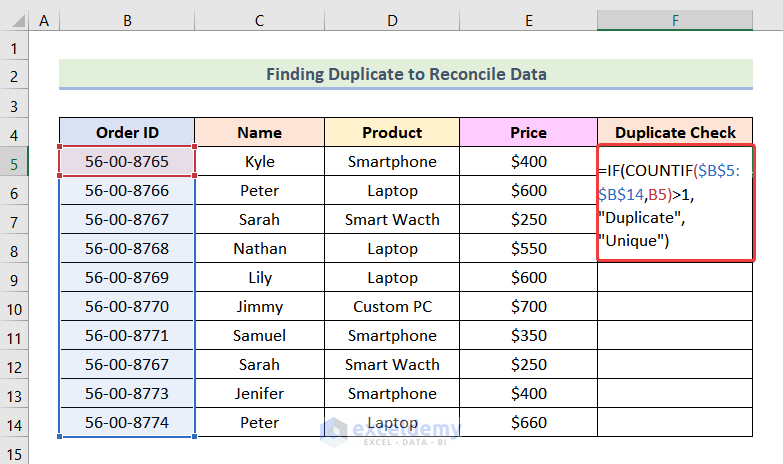Select row 5 header

pos(15,161)
